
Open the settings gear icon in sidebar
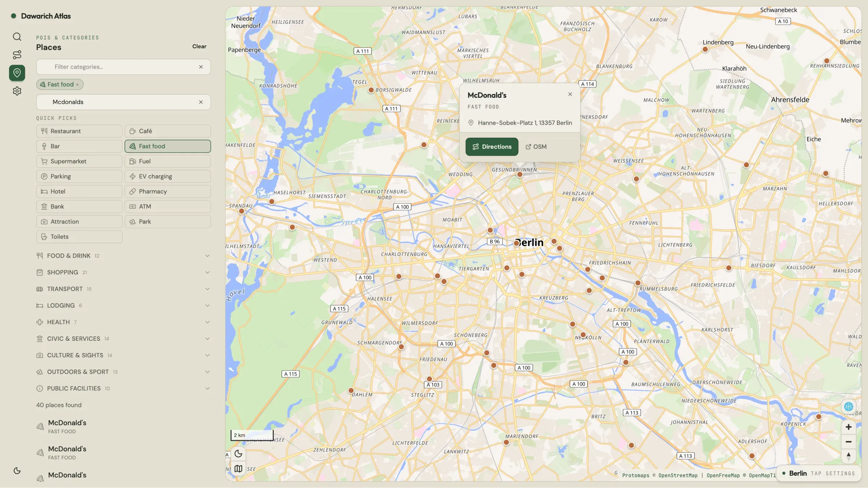[x=17, y=91]
